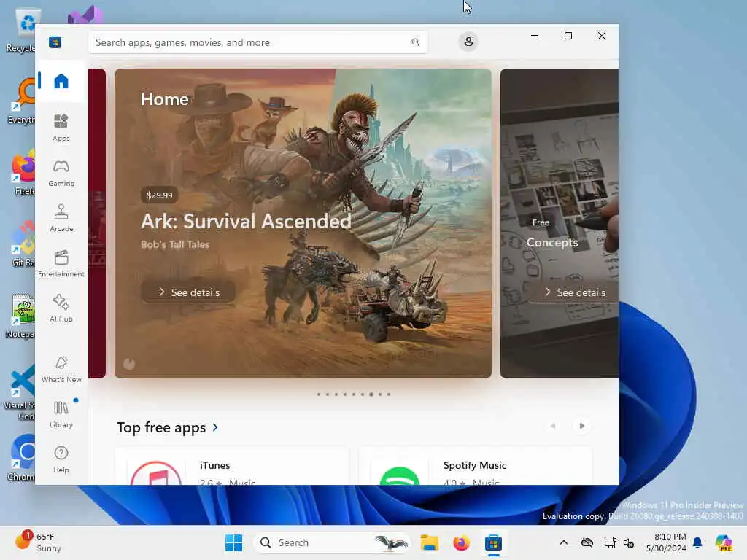
Task: Open What's New in the sidebar
Action: pyautogui.click(x=61, y=369)
